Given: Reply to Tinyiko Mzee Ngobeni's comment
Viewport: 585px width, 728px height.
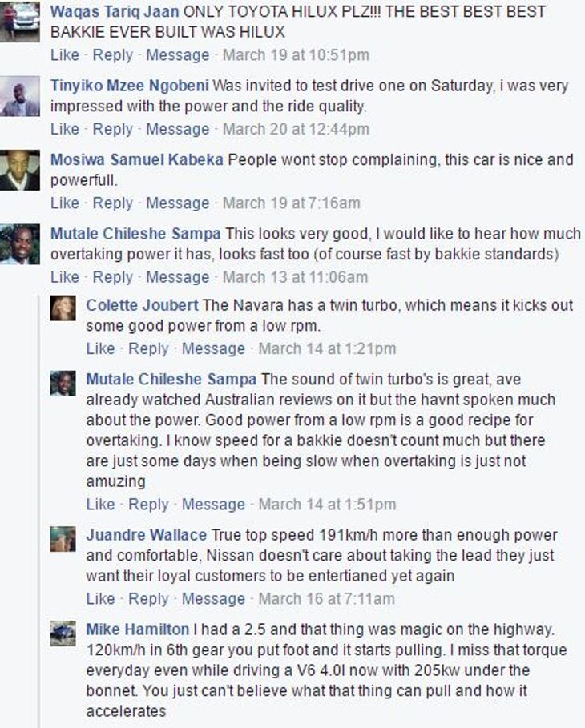Looking at the screenshot, I should [112, 129].
